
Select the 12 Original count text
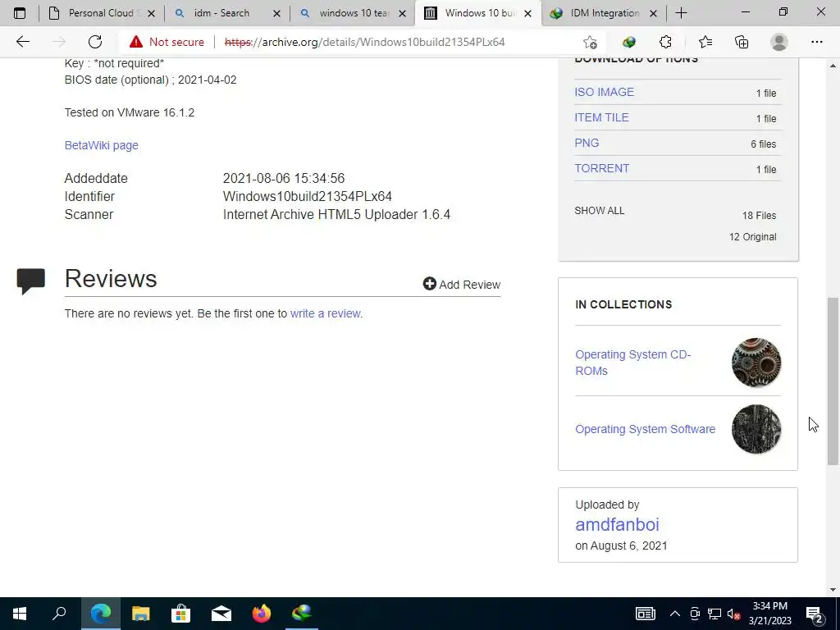pyautogui.click(x=752, y=237)
